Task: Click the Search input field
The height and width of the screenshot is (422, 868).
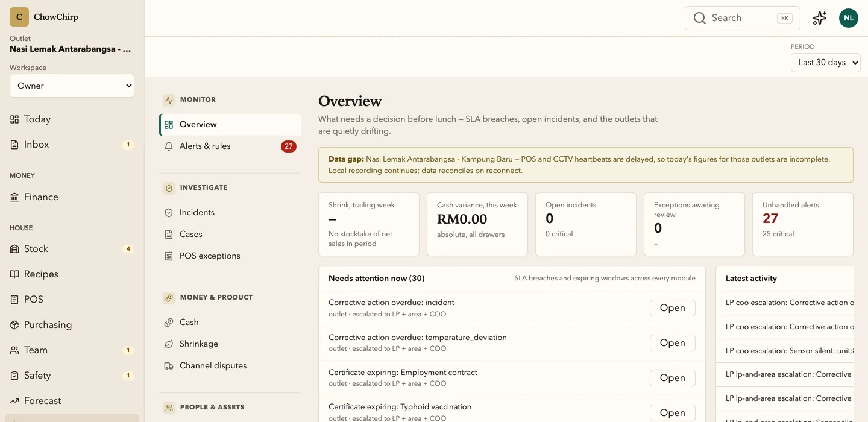Action: click(x=743, y=18)
